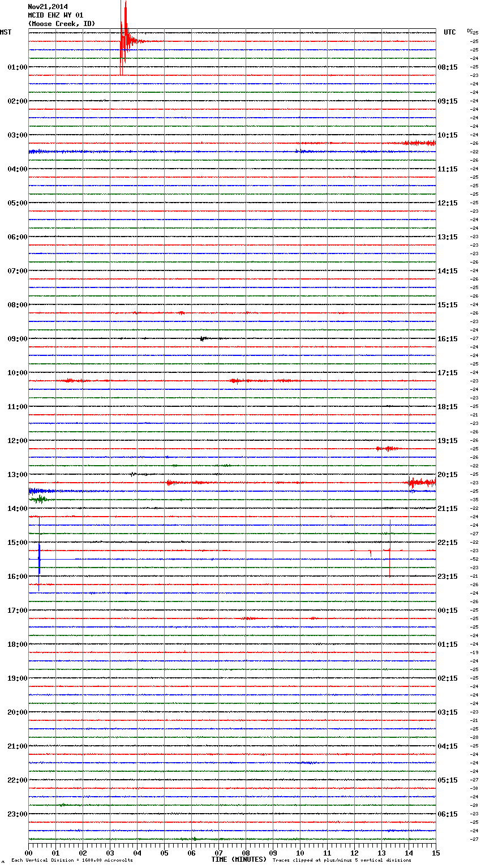Click minute 00 on the time axis

(28, 852)
